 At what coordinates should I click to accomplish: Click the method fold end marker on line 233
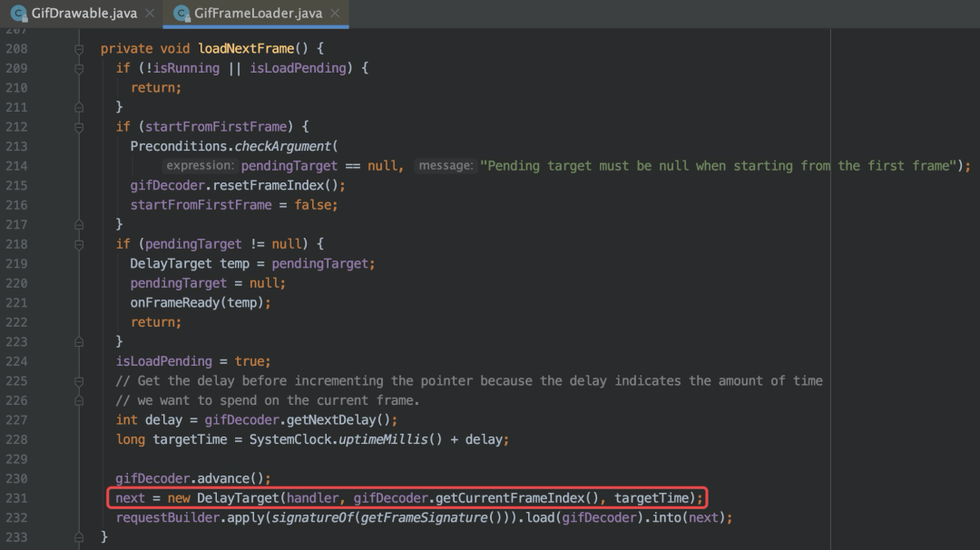click(79, 537)
